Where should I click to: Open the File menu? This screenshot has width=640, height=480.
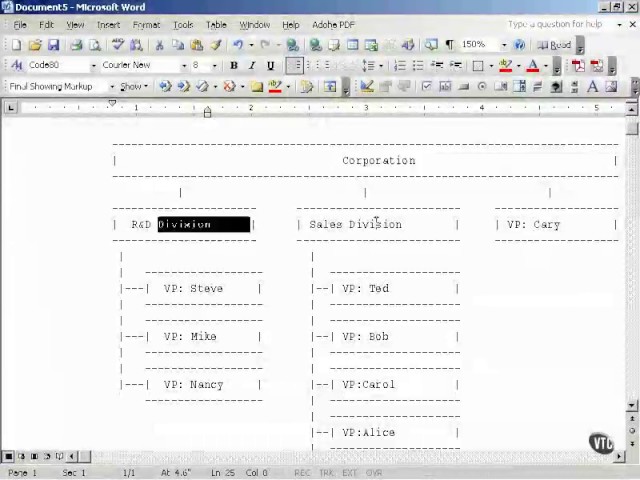20,25
